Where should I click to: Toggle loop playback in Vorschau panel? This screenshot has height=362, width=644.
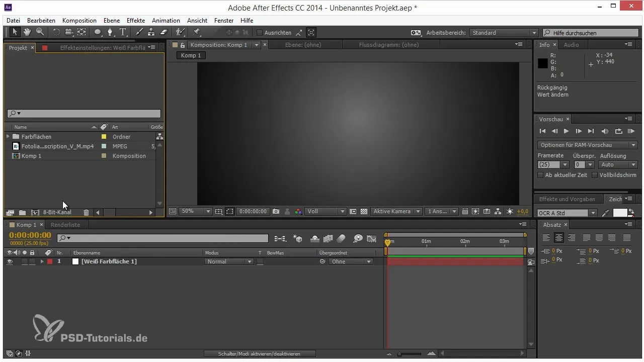[618, 131]
